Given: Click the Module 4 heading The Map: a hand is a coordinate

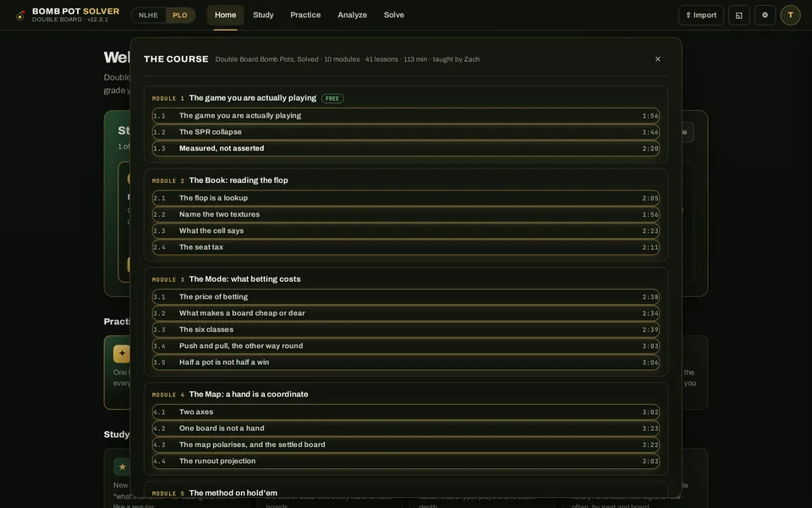Looking at the screenshot, I should click(x=249, y=395).
